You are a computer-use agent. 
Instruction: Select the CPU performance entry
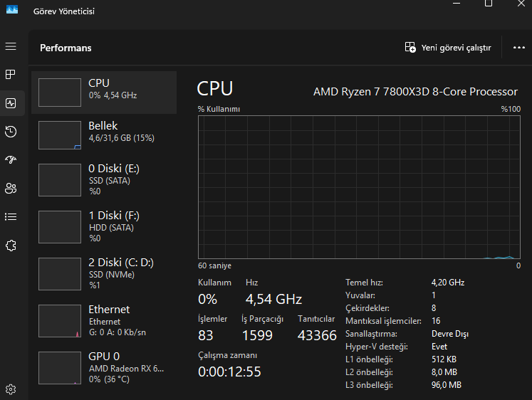(104, 93)
